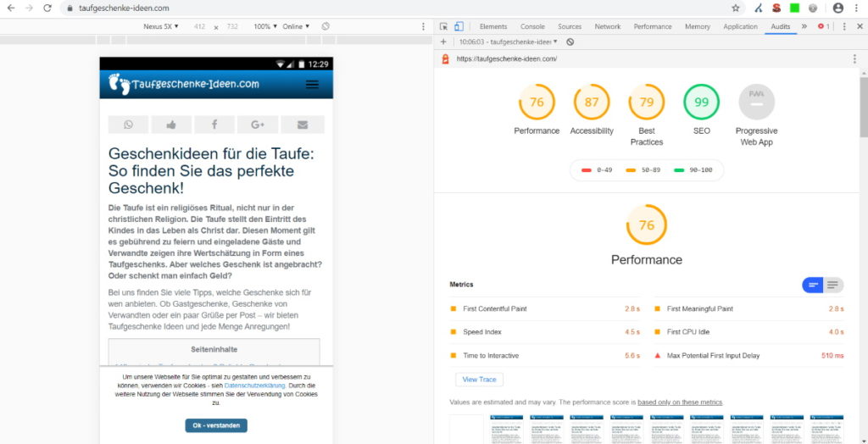Open the blue fork extension
868x444 pixels.
759,8
